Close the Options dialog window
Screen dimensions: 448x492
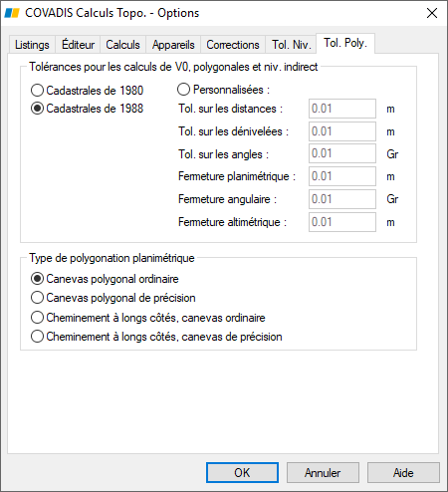pyautogui.click(x=432, y=13)
